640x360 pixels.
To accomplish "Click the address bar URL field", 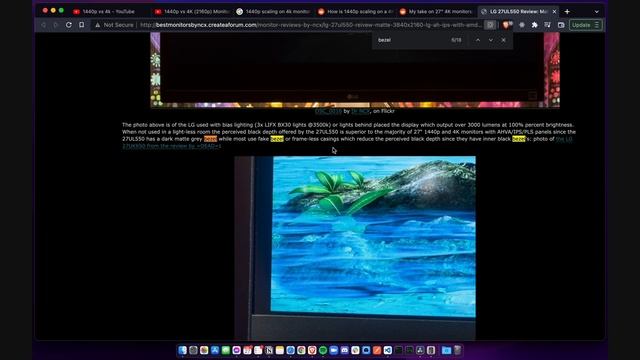I will pyautogui.click(x=310, y=25).
